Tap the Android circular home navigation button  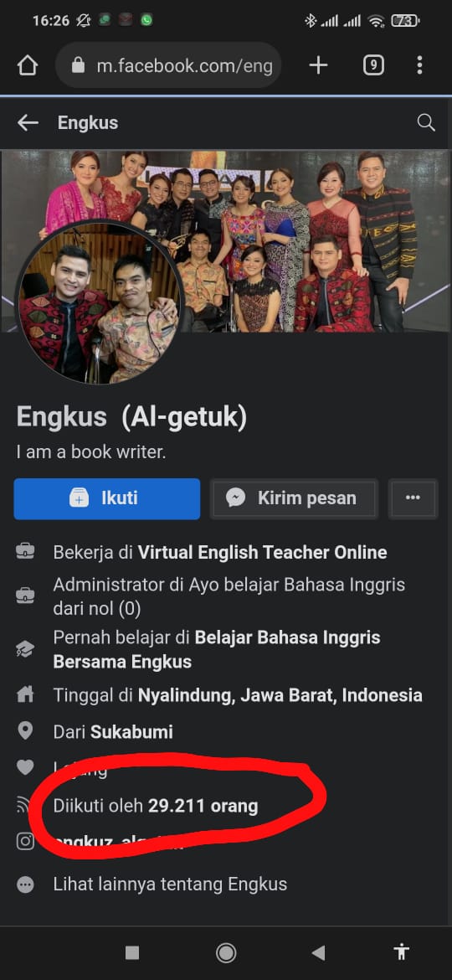(x=225, y=952)
